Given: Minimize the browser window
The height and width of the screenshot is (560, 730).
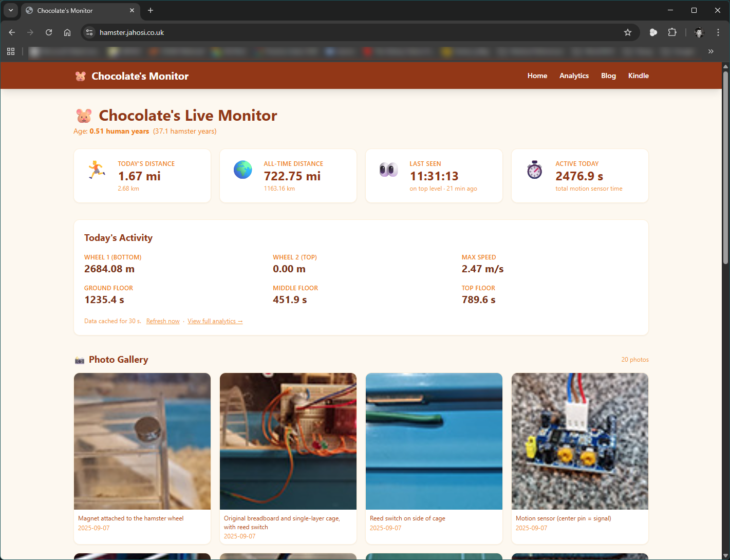Looking at the screenshot, I should [670, 10].
